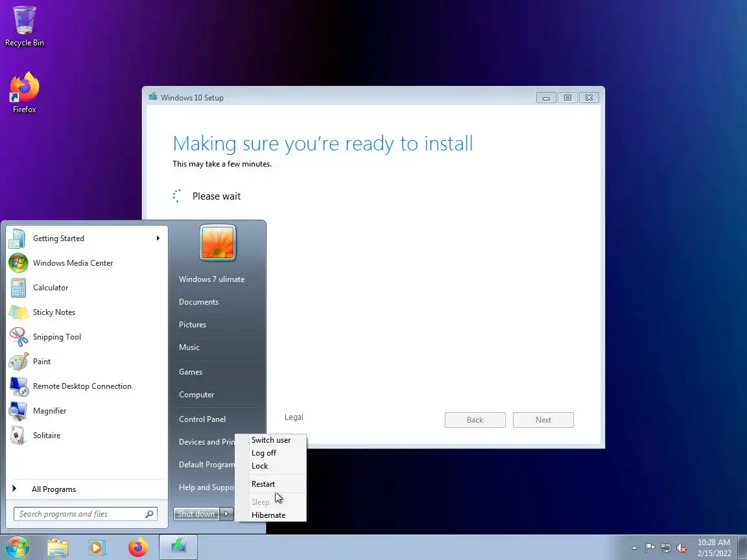This screenshot has height=560, width=747.
Task: Show hidden tray icons arrow
Action: point(634,548)
